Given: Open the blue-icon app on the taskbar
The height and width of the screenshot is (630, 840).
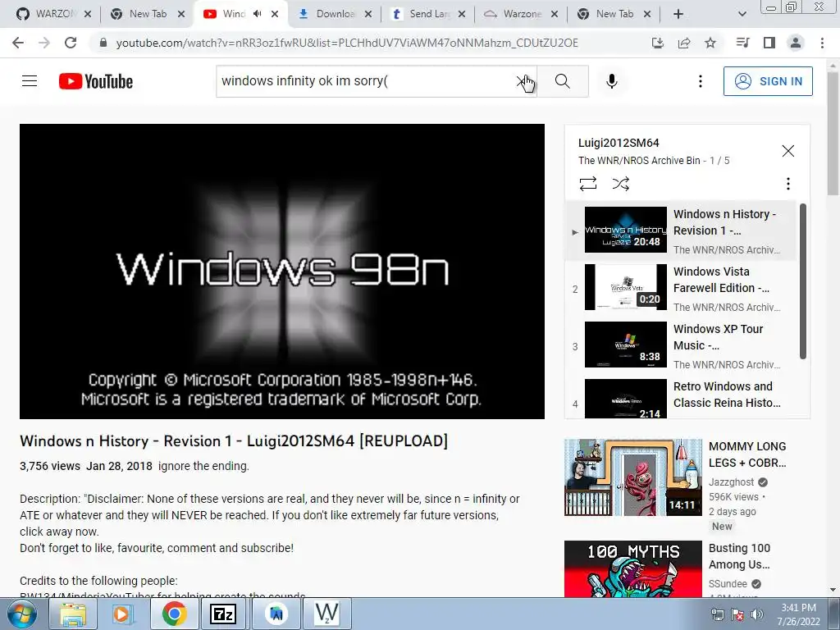Looking at the screenshot, I should pos(276,614).
